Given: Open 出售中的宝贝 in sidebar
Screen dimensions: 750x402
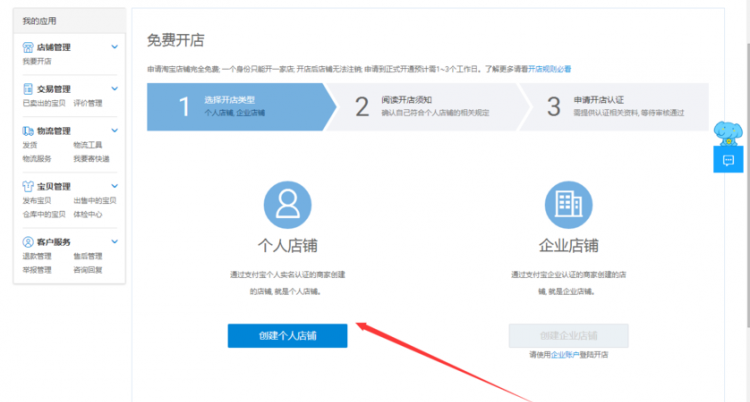Looking at the screenshot, I should pos(95,200).
